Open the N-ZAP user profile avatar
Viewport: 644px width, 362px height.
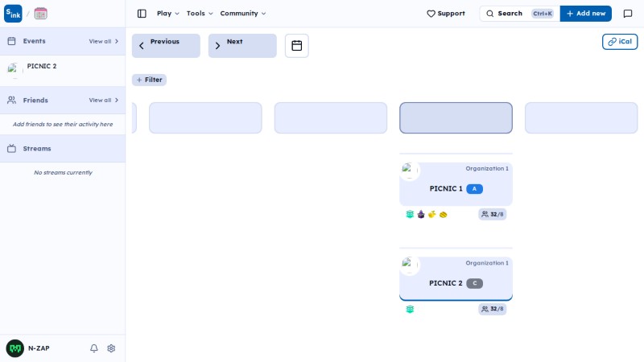[14, 348]
